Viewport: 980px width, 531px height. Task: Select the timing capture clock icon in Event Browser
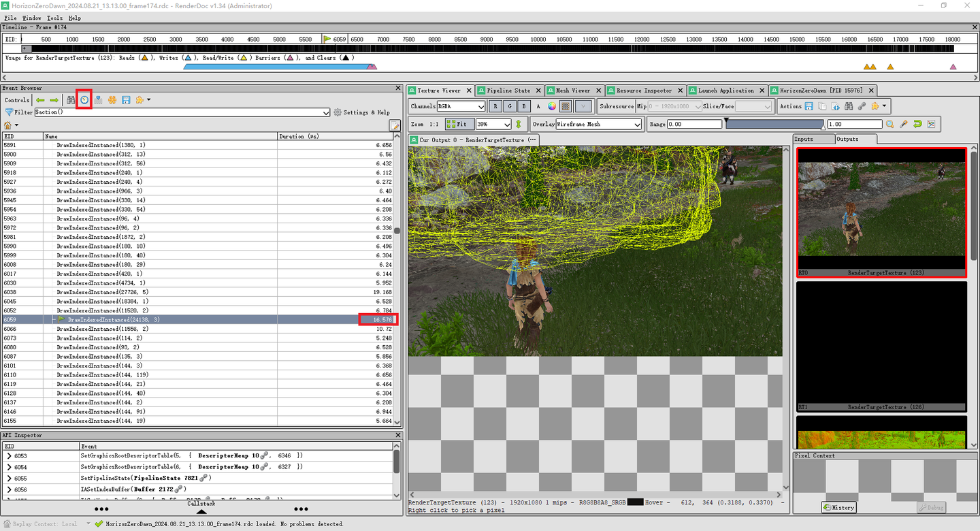pyautogui.click(x=84, y=99)
